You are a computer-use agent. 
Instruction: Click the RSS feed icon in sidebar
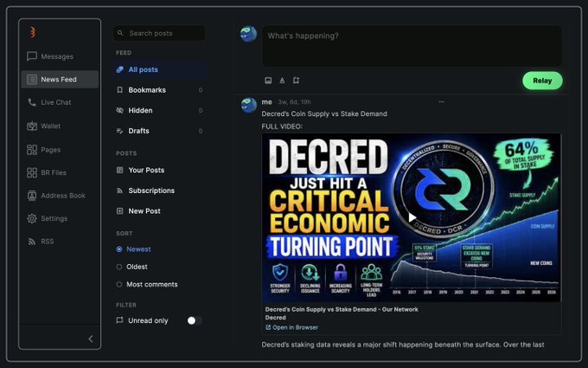(x=32, y=242)
